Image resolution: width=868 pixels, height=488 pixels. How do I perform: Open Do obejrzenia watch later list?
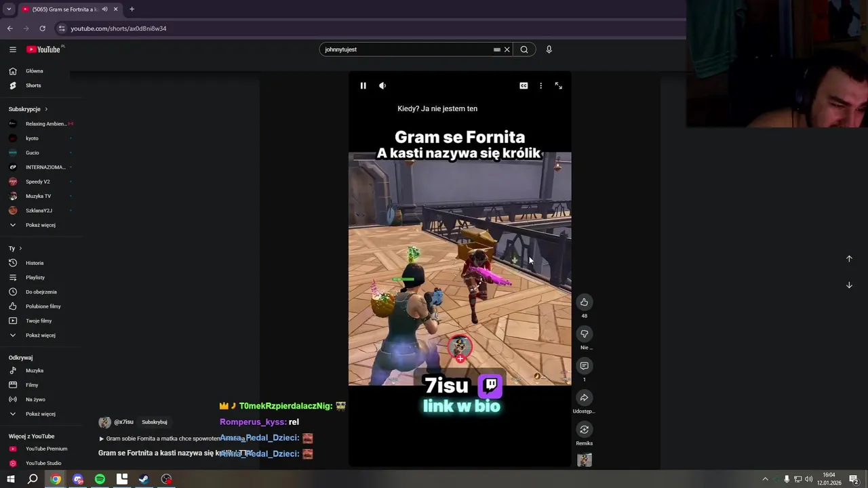[x=41, y=291]
